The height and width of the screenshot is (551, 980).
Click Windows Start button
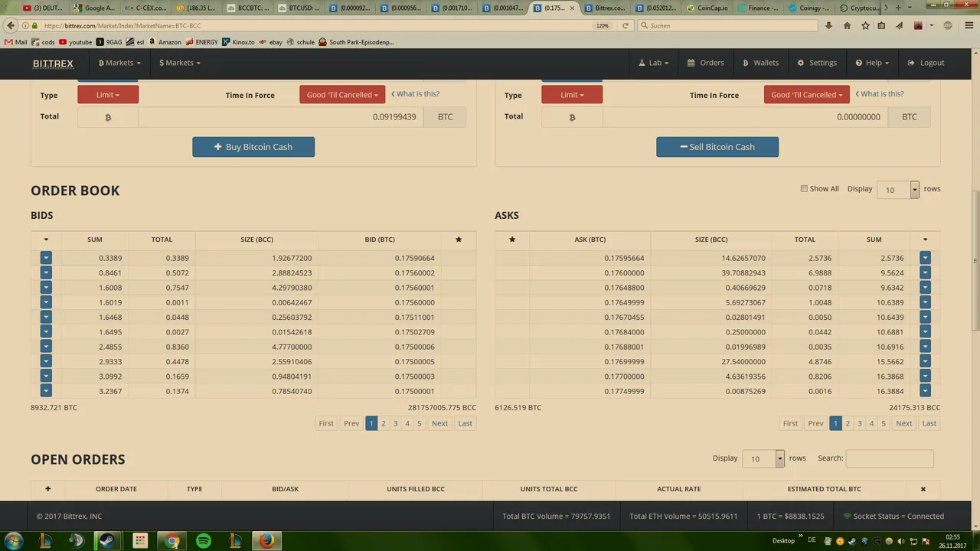(13, 541)
